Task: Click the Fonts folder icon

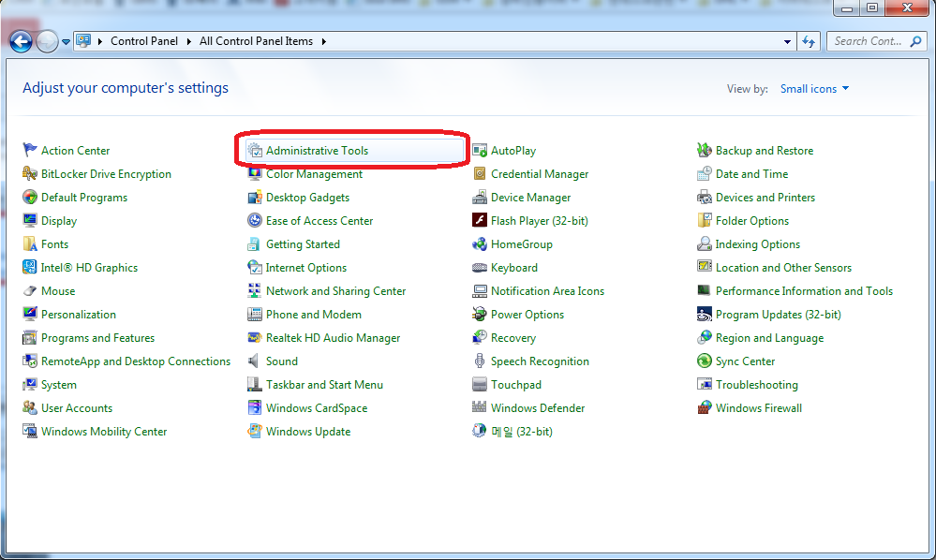Action: coord(30,243)
